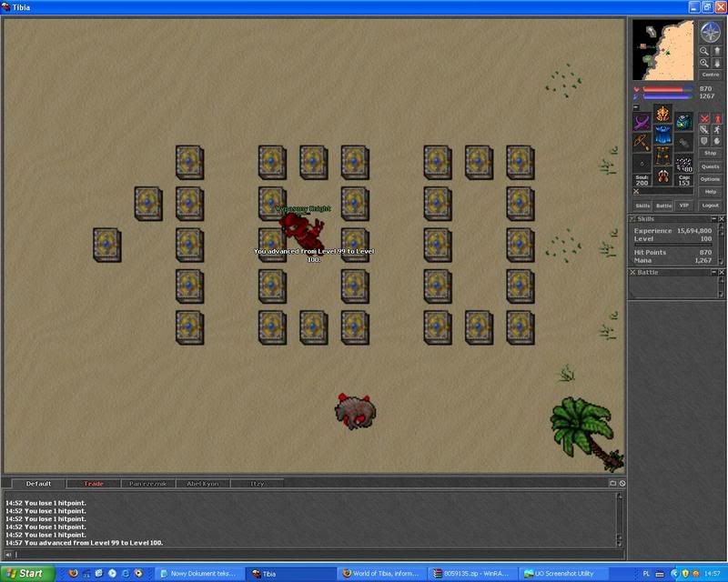The width and height of the screenshot is (728, 582).
Task: Click the Skills panel scroll down arrow
Action: click(721, 262)
